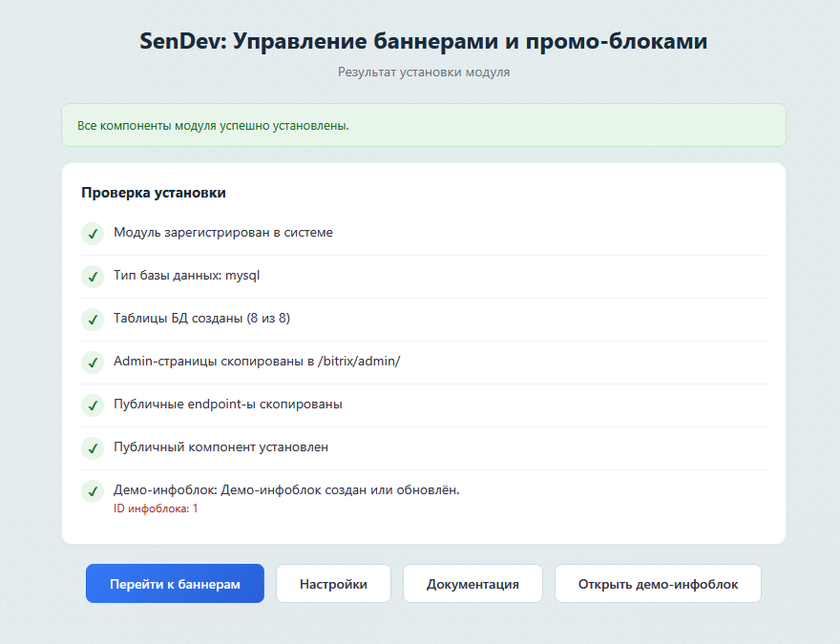
Task: Click the page title "SenDev: Управление баннерами и промо-блоками"
Action: click(424, 41)
